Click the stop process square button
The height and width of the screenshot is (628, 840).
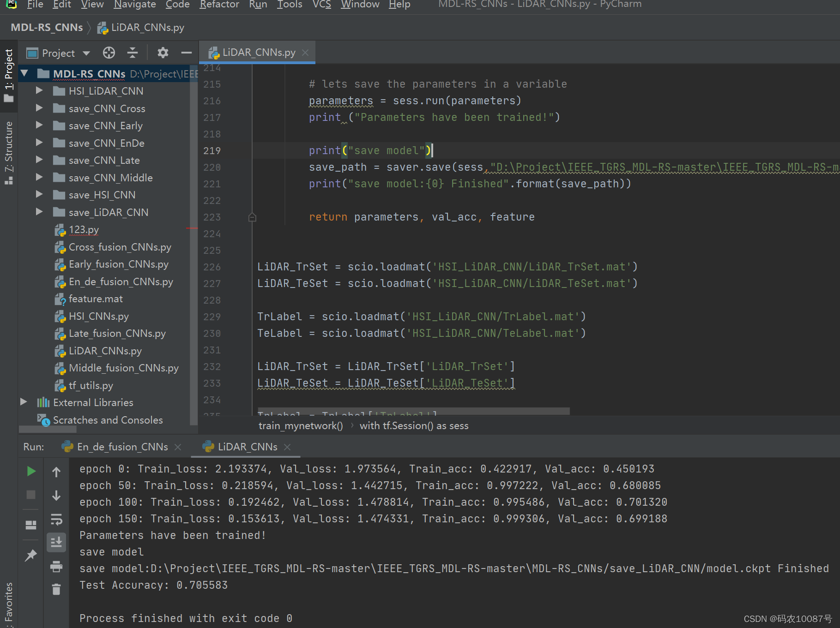pos(31,495)
